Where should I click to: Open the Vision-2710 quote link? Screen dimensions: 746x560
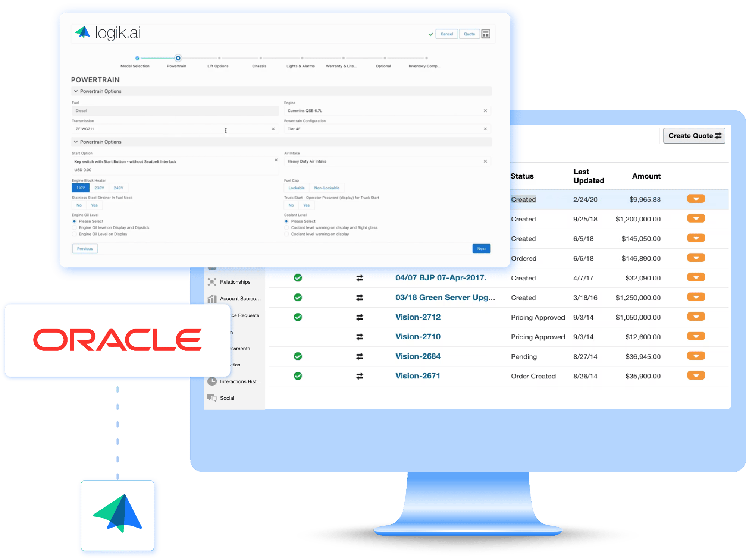418,337
